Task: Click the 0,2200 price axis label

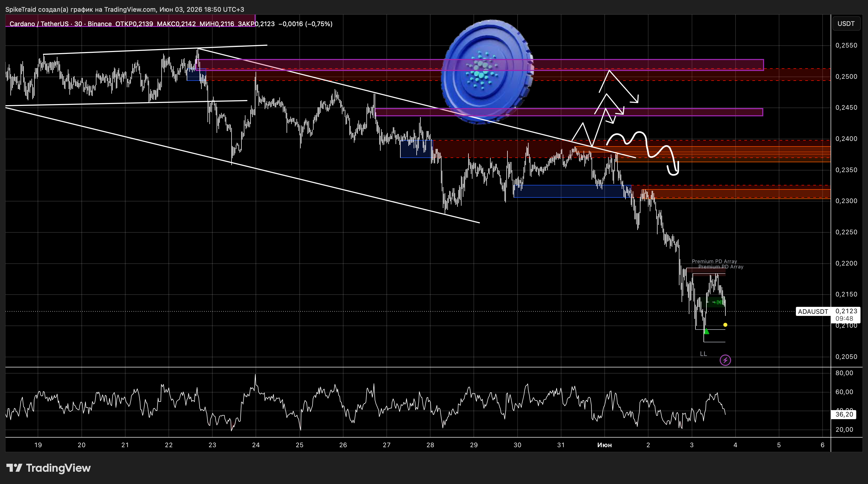Action: click(x=846, y=263)
